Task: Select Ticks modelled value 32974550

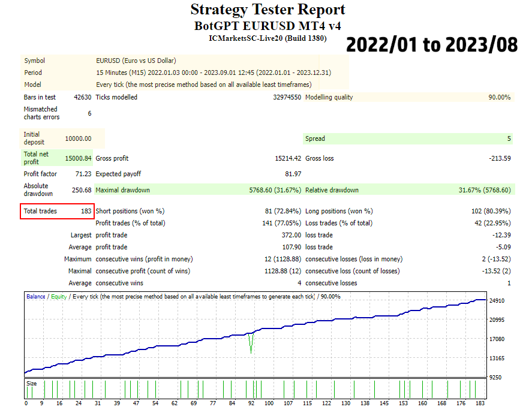Action: tap(287, 97)
